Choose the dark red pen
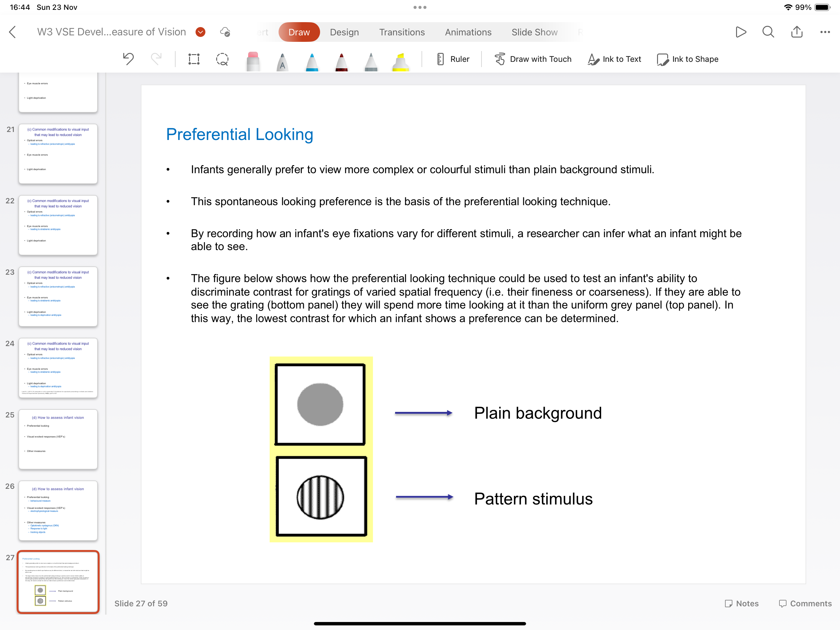This screenshot has width=840, height=630. pyautogui.click(x=341, y=62)
